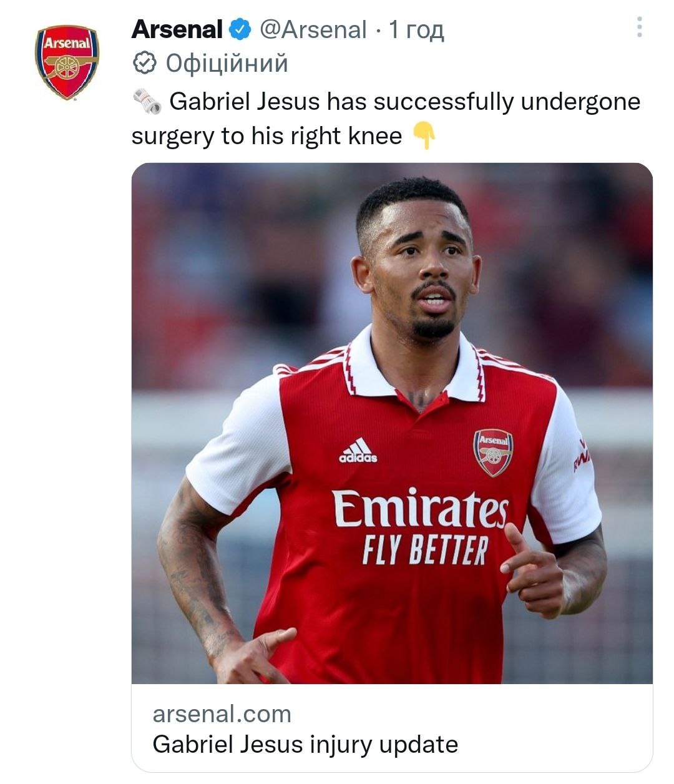This screenshot has height=784, width=674.
Task: Click the adidas logo on the jersey
Action: [358, 451]
